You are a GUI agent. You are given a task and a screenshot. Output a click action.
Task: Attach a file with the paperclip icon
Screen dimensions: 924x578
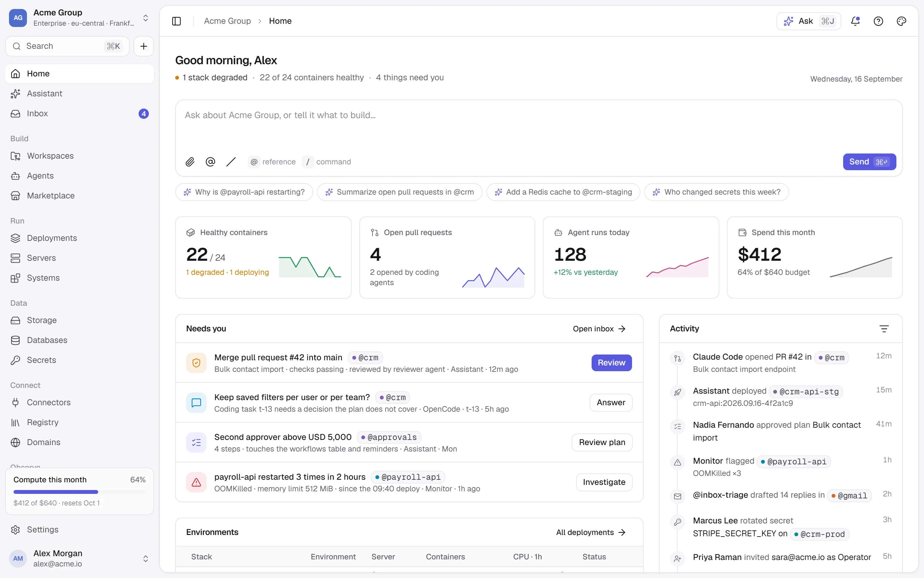tap(190, 162)
